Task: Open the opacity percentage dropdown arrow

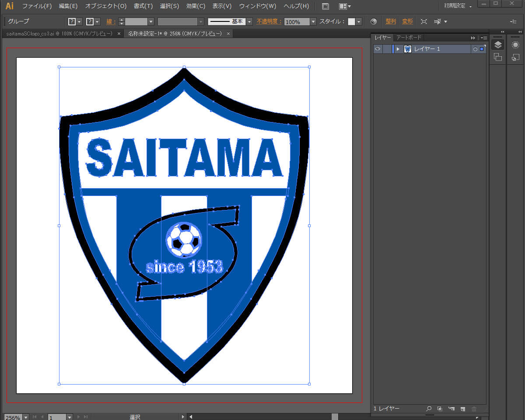Action: (313, 21)
